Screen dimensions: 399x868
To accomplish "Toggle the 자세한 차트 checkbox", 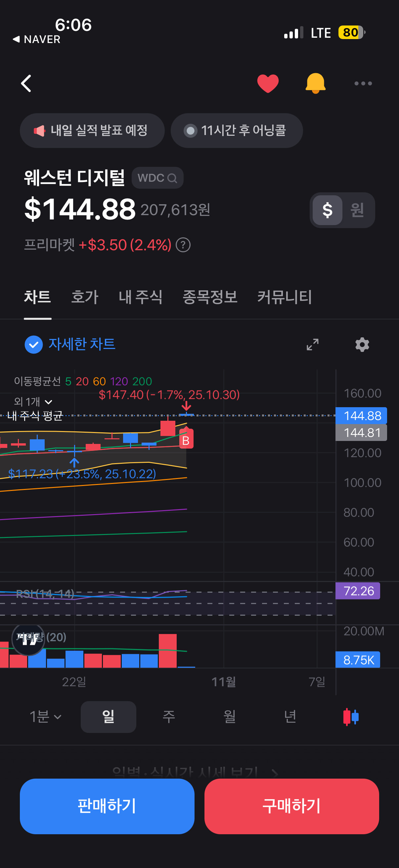I will pos(34,344).
